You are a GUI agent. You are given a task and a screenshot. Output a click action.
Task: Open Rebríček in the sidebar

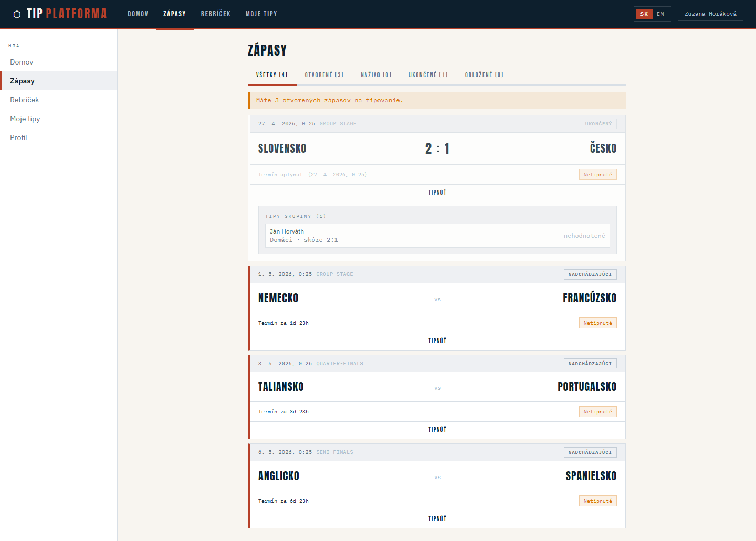tap(24, 100)
